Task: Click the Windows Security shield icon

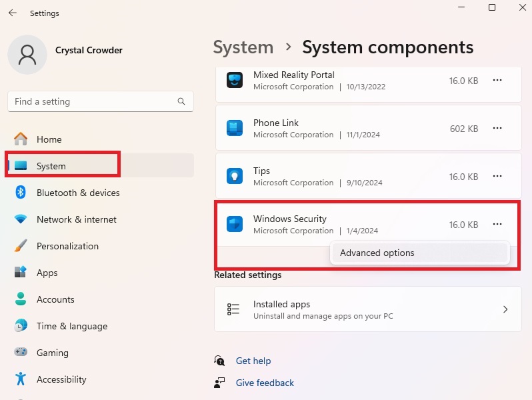Action: point(235,224)
